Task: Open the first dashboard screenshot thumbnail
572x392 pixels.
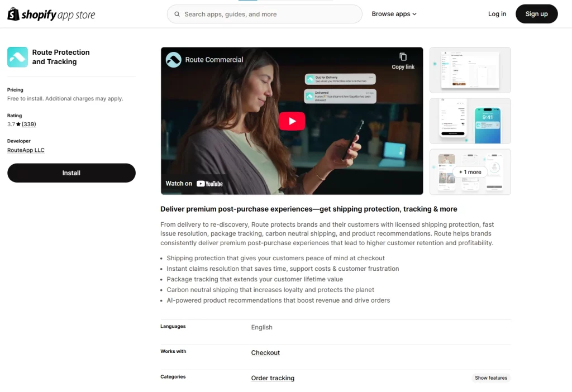Action: click(470, 70)
